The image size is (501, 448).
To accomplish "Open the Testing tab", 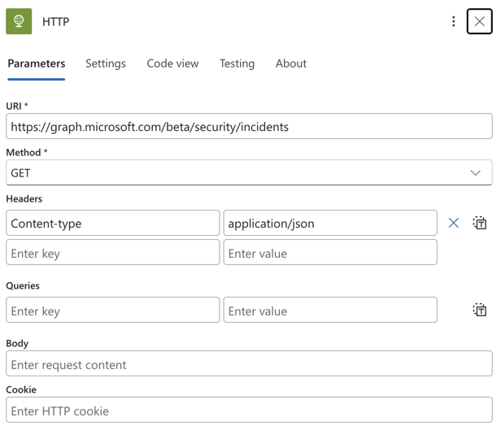I will pyautogui.click(x=237, y=63).
